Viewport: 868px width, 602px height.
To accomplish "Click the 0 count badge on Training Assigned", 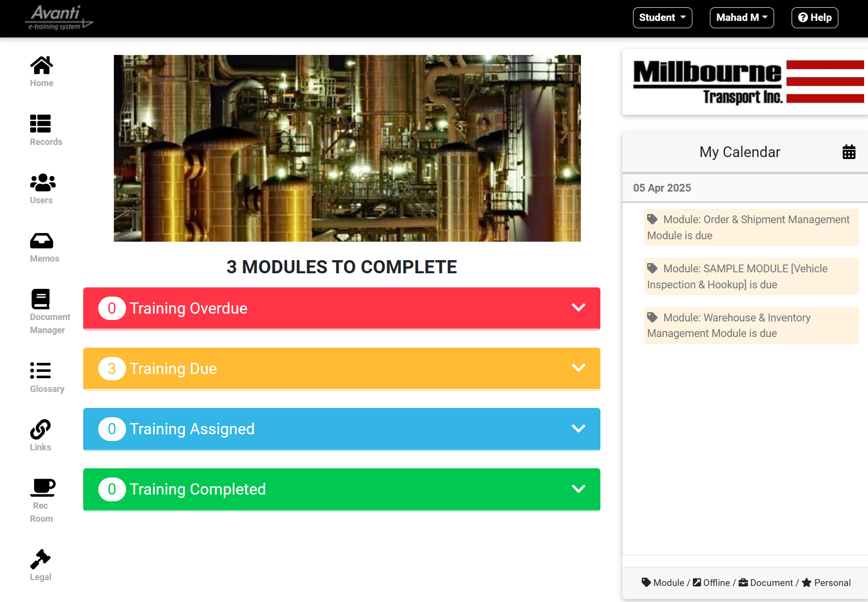I will point(112,429).
